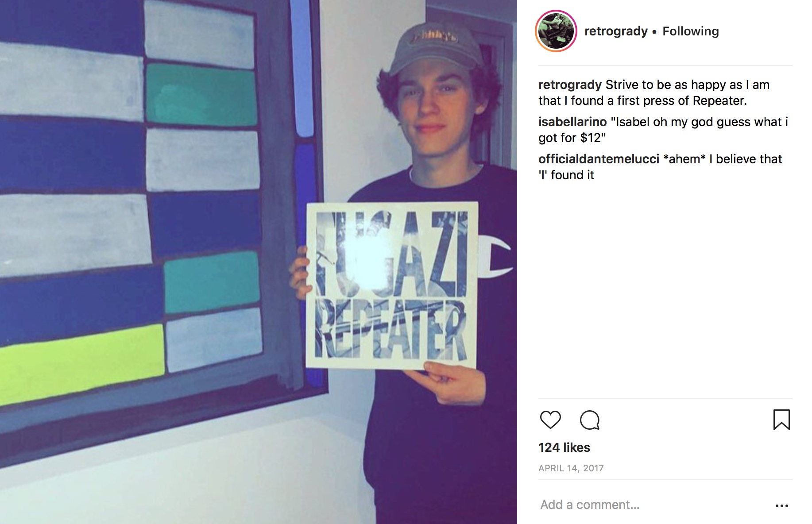812x524 pixels.
Task: Open comments using the speech bubble icon
Action: (x=590, y=420)
